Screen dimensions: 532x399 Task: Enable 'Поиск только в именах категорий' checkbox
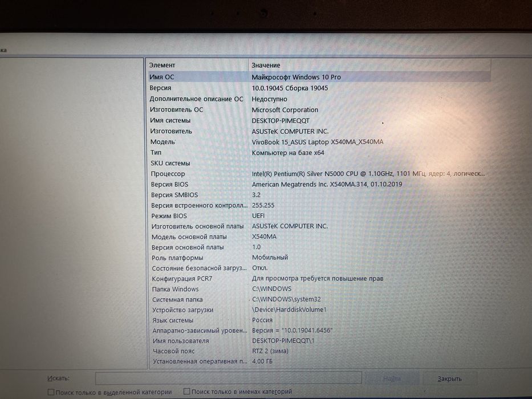coord(186,391)
